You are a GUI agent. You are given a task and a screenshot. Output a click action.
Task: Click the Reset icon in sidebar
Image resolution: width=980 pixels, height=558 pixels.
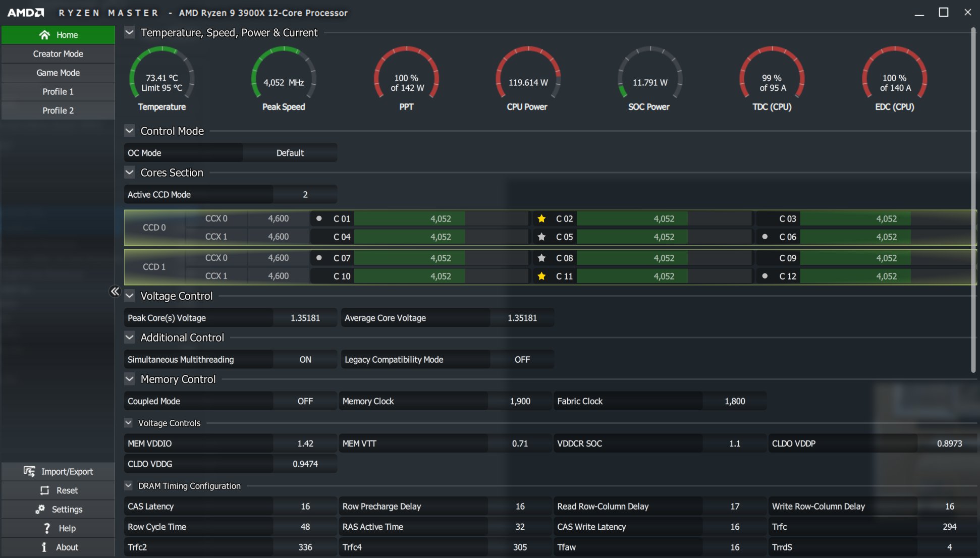click(x=44, y=490)
